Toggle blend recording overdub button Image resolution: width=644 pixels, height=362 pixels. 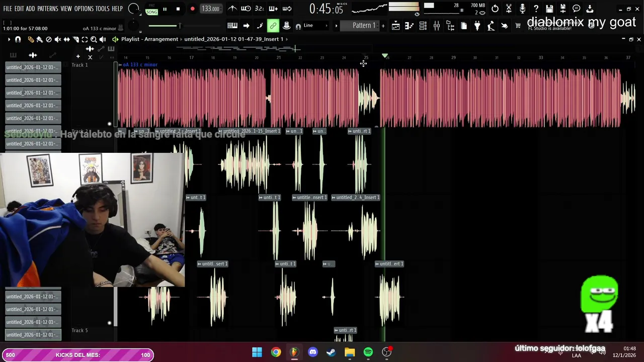click(x=273, y=9)
